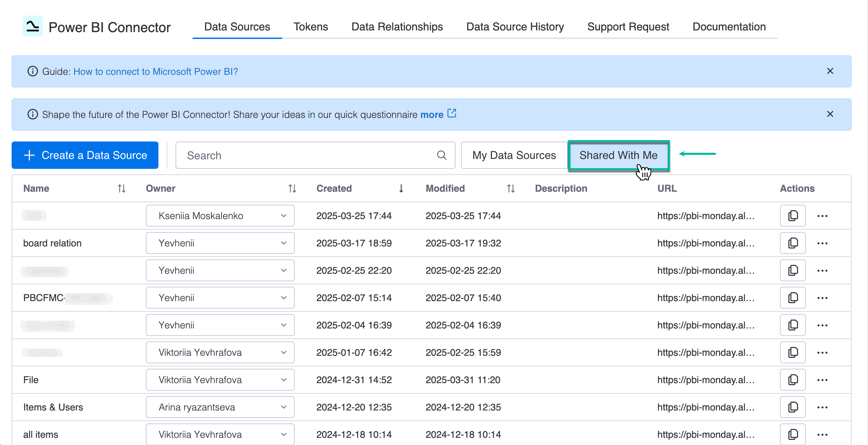Change owner of File data source
This screenshot has width=868, height=445.
coord(220,380)
